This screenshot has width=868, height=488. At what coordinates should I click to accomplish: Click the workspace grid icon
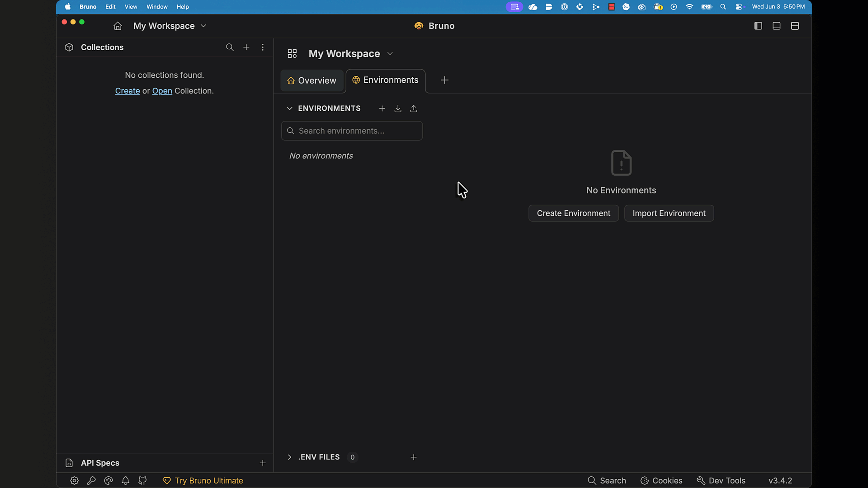[x=292, y=54]
